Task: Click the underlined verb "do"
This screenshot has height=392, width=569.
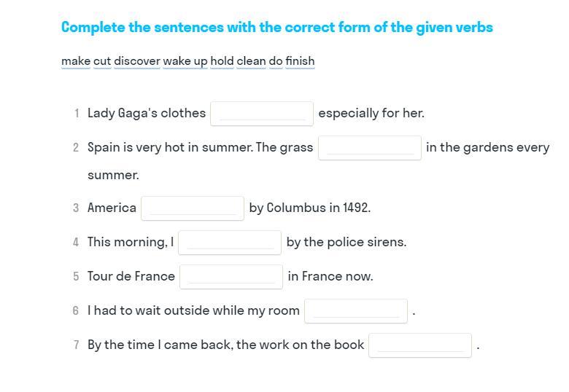Action: click(x=276, y=61)
